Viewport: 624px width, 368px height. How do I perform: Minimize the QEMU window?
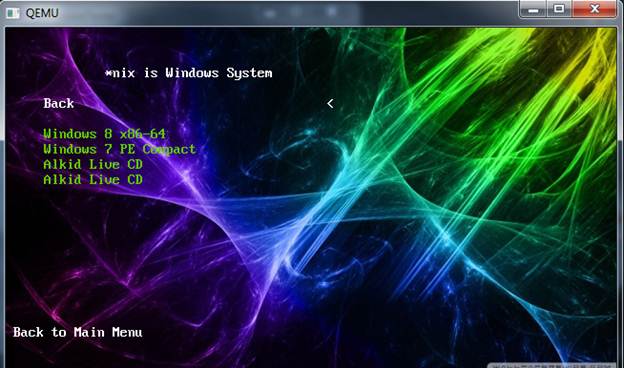pos(533,10)
